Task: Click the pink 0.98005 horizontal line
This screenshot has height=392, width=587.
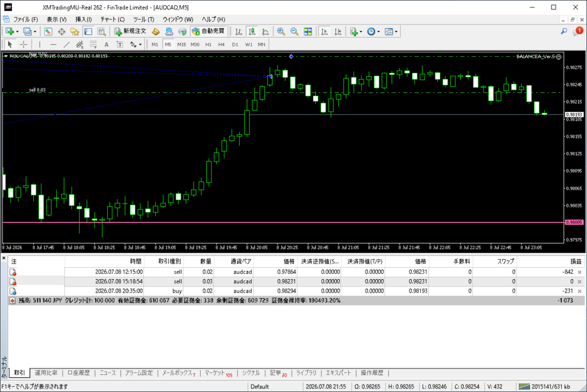Action: click(283, 222)
